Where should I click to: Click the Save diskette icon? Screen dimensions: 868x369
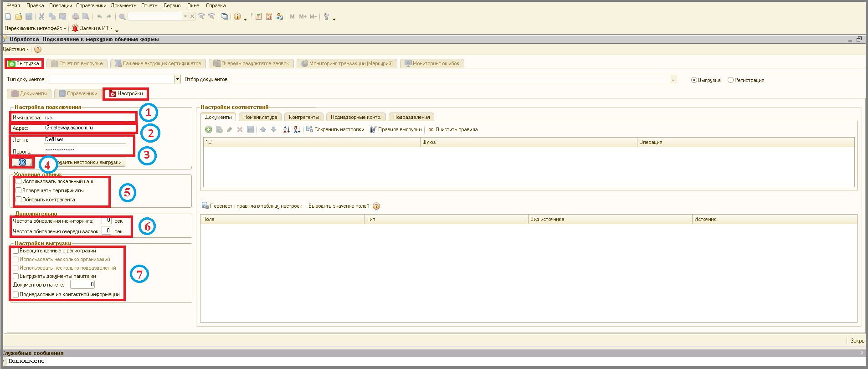click(x=29, y=16)
